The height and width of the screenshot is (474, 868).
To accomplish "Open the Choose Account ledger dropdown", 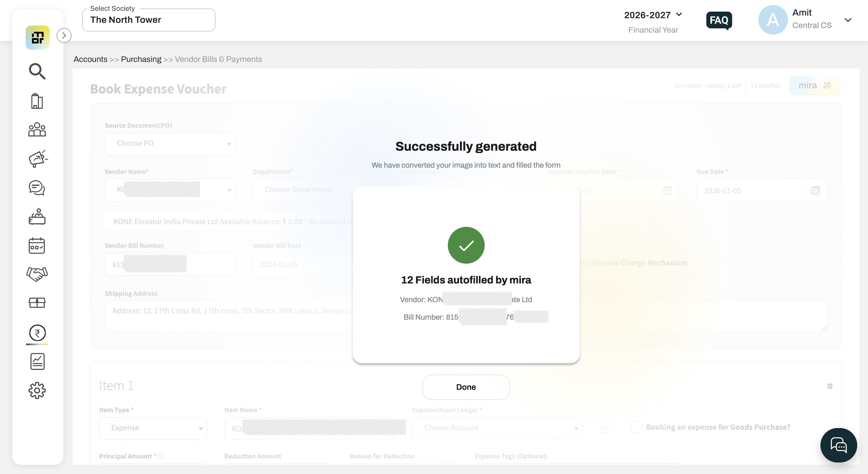I will (x=497, y=428).
